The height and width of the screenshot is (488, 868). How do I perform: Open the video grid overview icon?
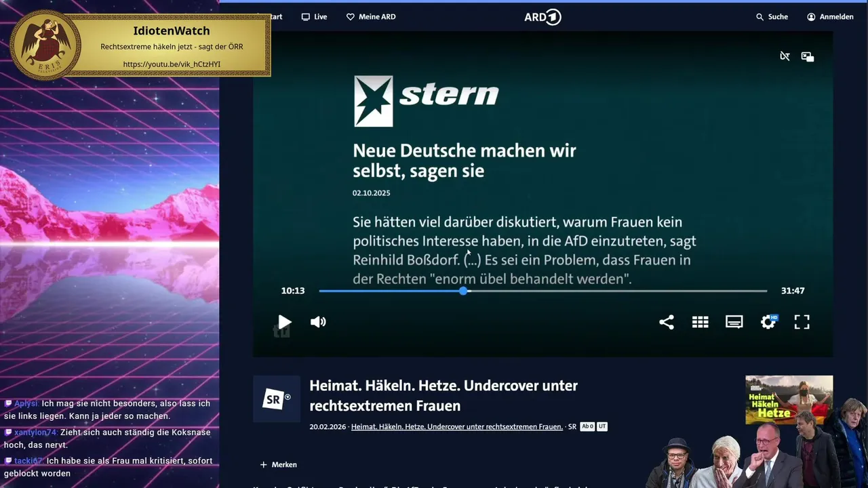[701, 322]
